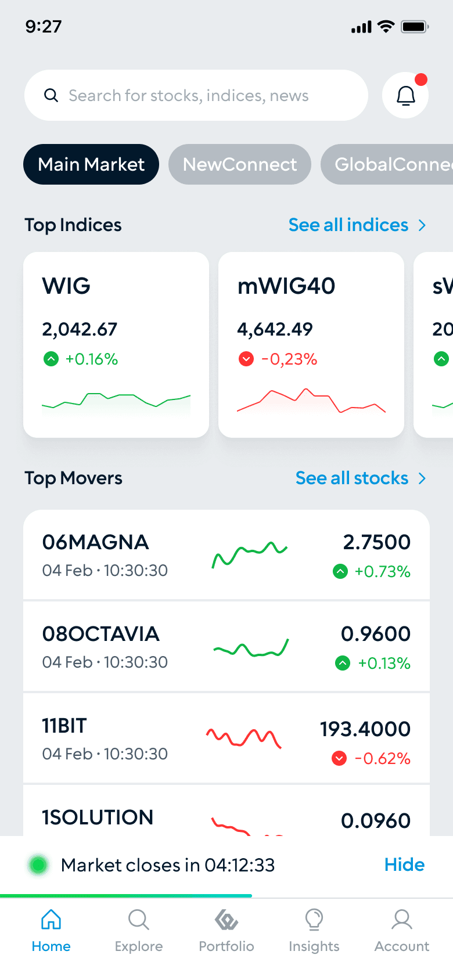Switch to the GlobalConnect market filter

pyautogui.click(x=387, y=164)
